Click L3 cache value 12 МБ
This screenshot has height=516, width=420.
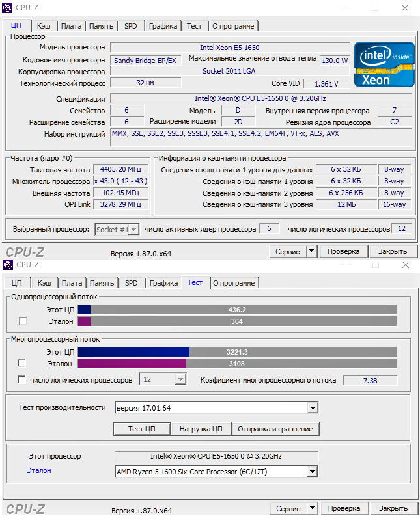coord(346,204)
